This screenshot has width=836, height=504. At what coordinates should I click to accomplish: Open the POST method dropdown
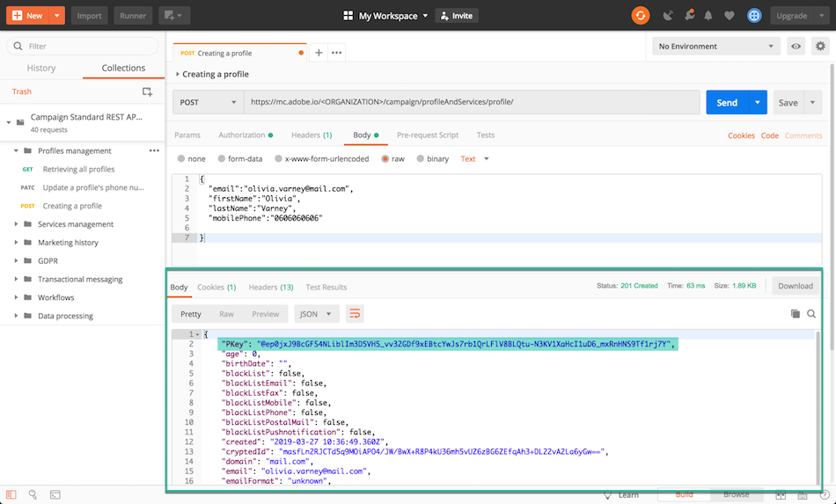(208, 102)
